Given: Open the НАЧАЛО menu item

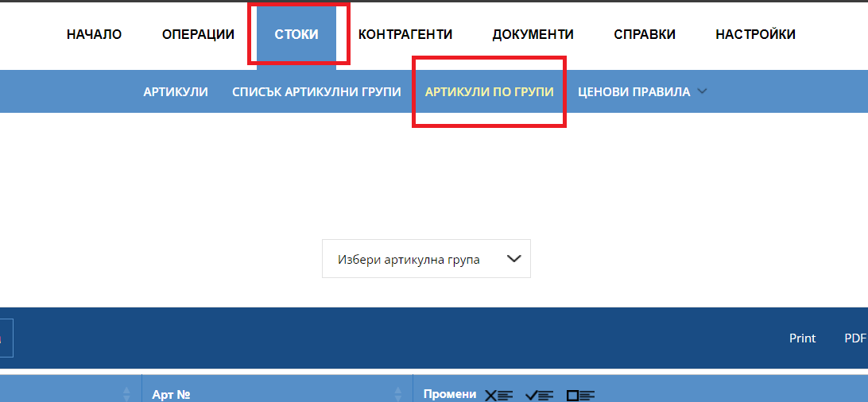Looking at the screenshot, I should click(x=94, y=34).
